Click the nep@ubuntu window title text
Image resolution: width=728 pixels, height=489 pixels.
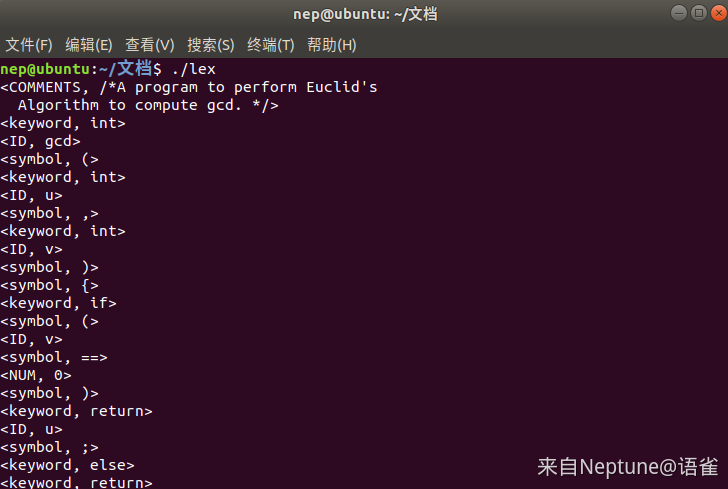(365, 14)
